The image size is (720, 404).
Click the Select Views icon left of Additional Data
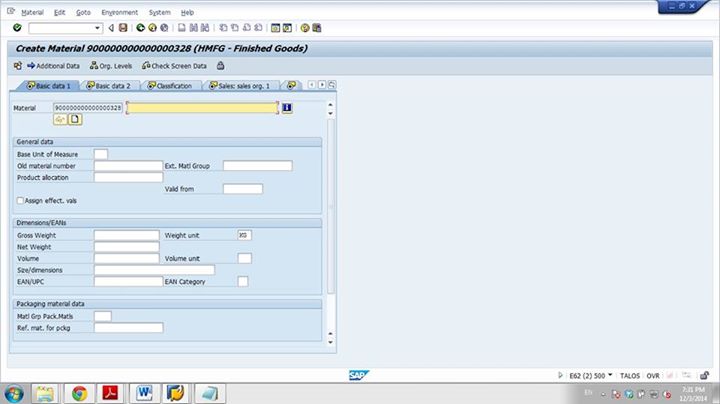coord(17,66)
